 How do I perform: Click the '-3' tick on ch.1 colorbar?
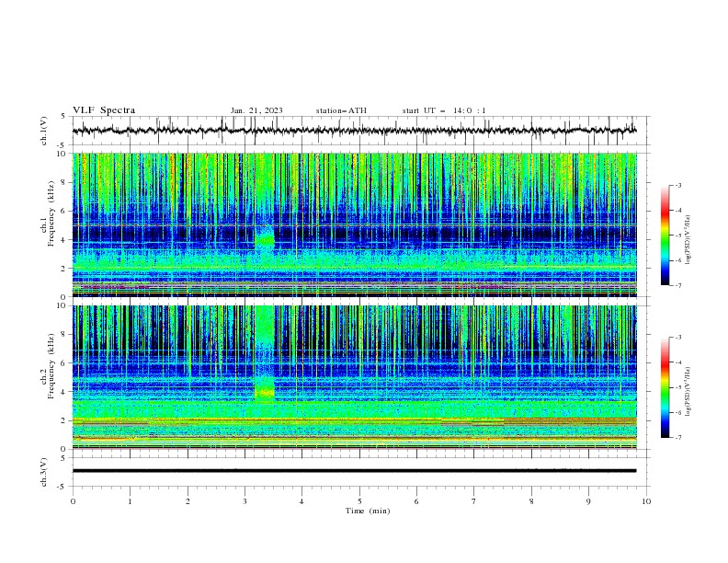677,185
